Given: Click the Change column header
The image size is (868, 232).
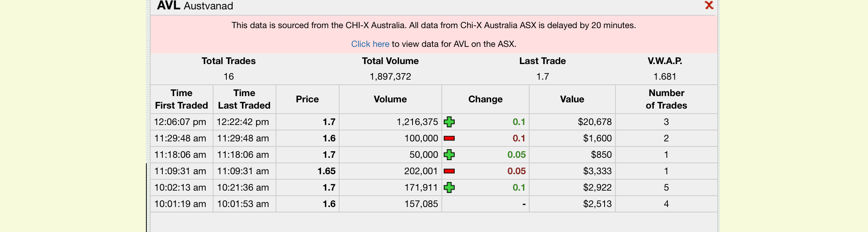Looking at the screenshot, I should [486, 99].
